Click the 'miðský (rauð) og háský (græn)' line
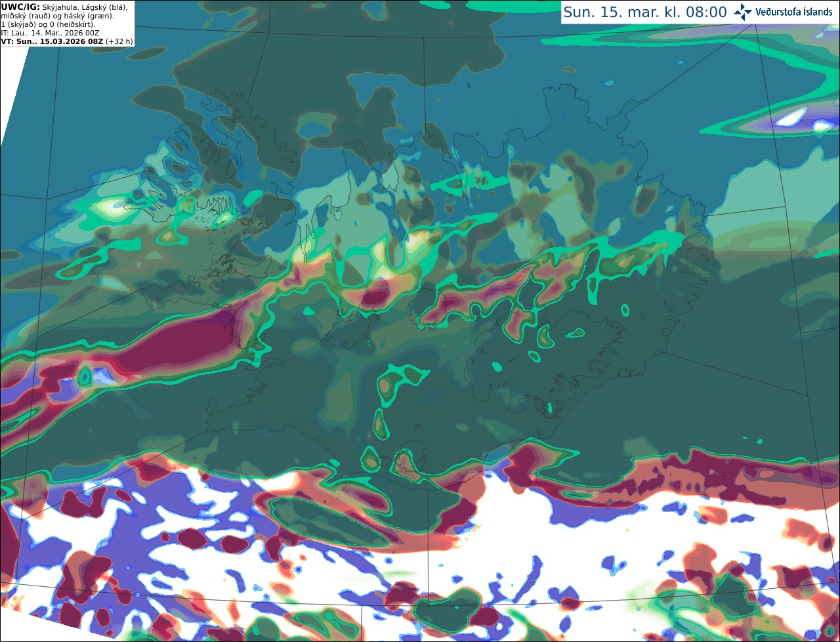The image size is (840, 642). point(58,15)
